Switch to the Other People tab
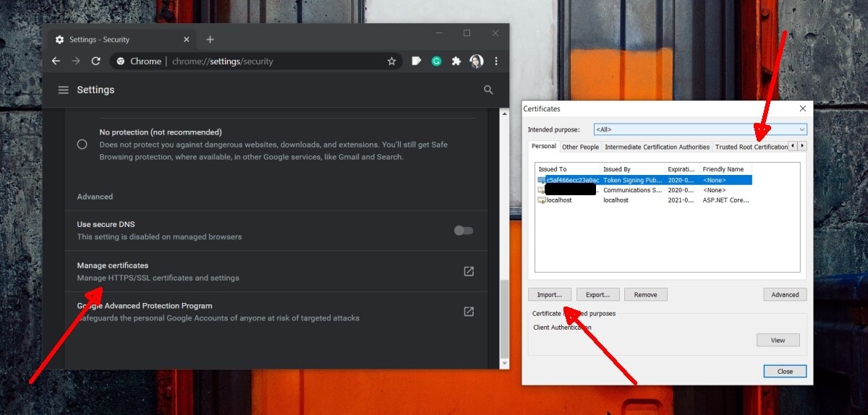 pos(580,147)
